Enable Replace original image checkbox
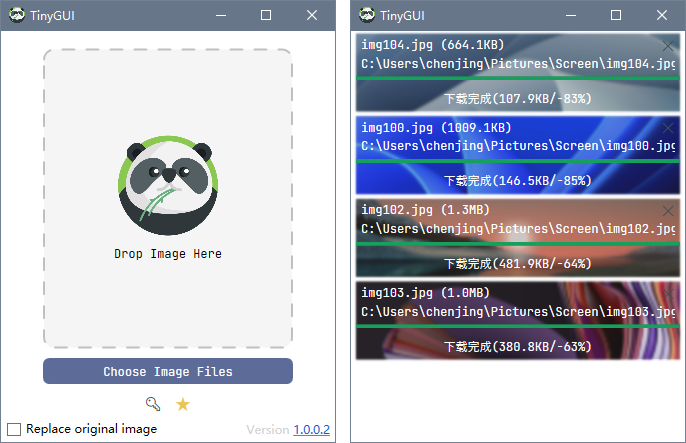This screenshot has width=686, height=443. click(14, 429)
